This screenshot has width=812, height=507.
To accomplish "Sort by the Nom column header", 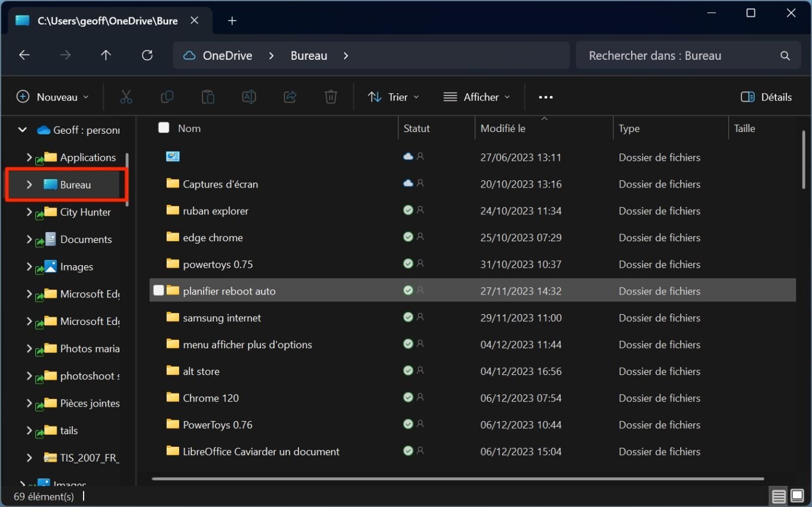I will tap(189, 128).
